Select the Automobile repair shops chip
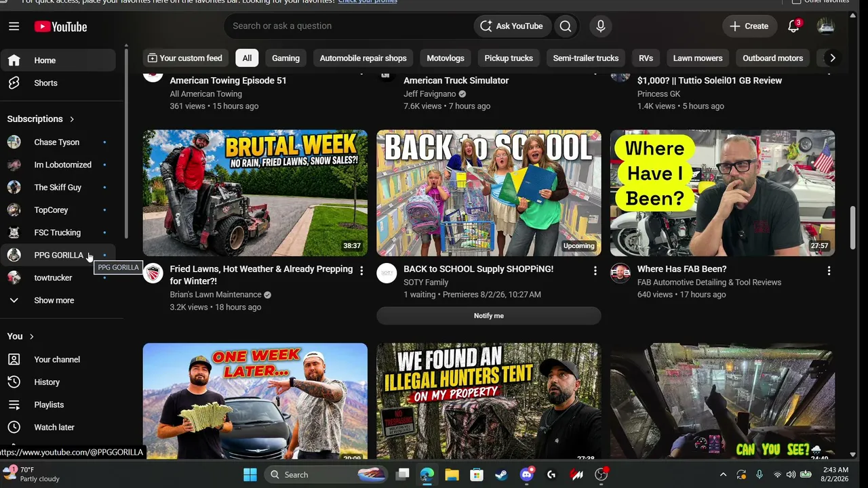 tap(363, 58)
